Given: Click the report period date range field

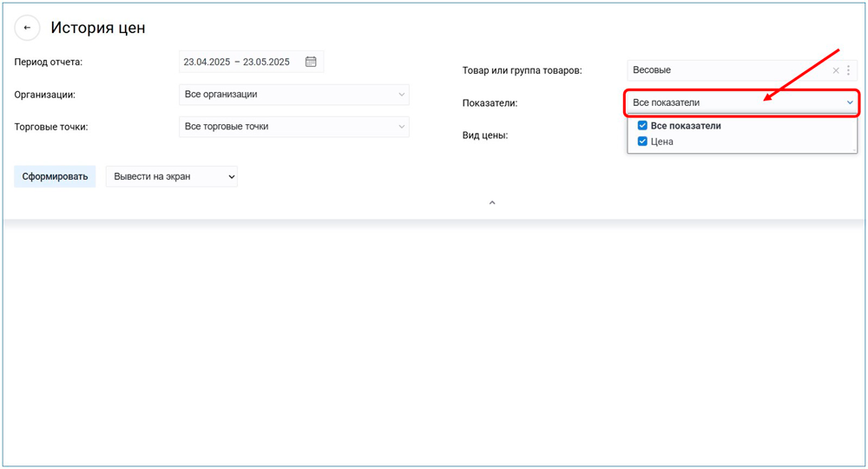Looking at the screenshot, I should (236, 62).
